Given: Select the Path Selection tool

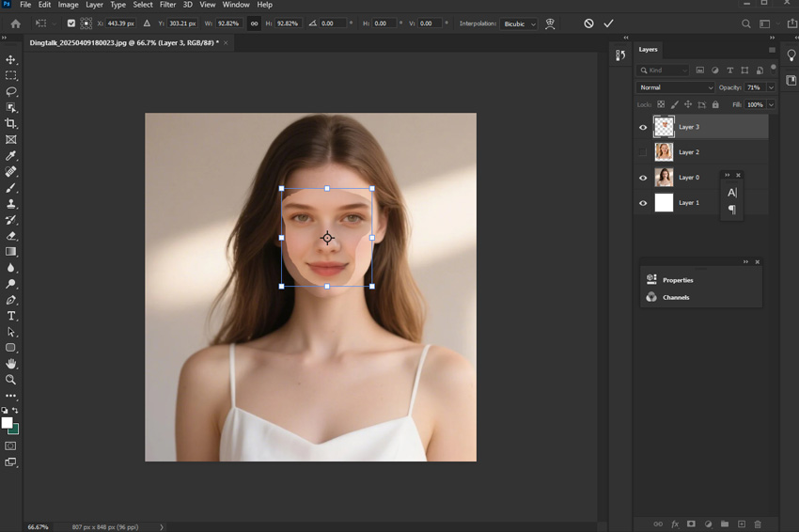Looking at the screenshot, I should coord(10,332).
